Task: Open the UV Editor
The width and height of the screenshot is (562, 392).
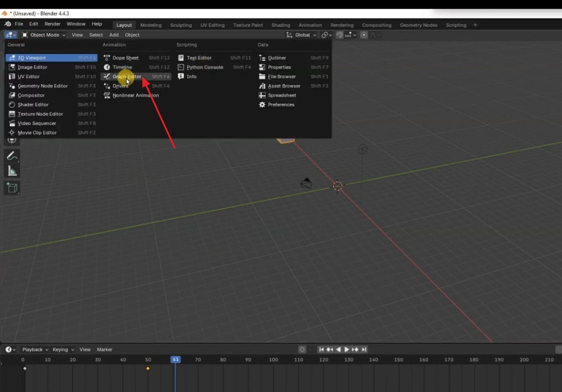Action: (x=51, y=76)
